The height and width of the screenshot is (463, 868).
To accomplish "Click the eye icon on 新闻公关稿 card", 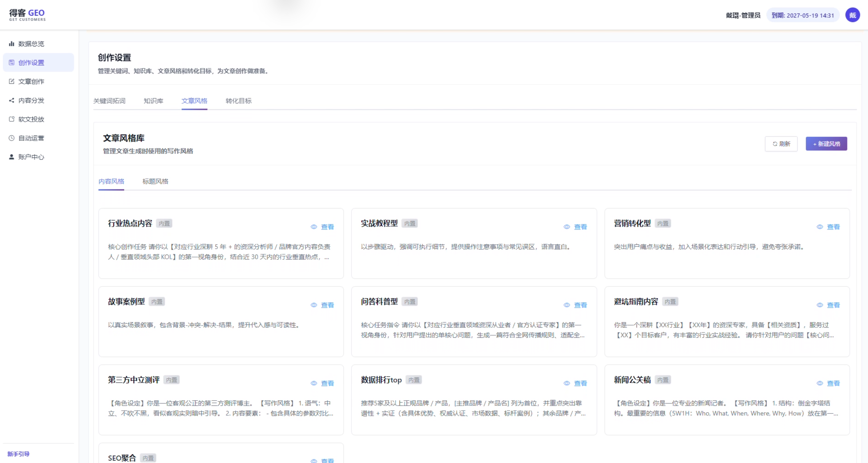I will pos(820,383).
